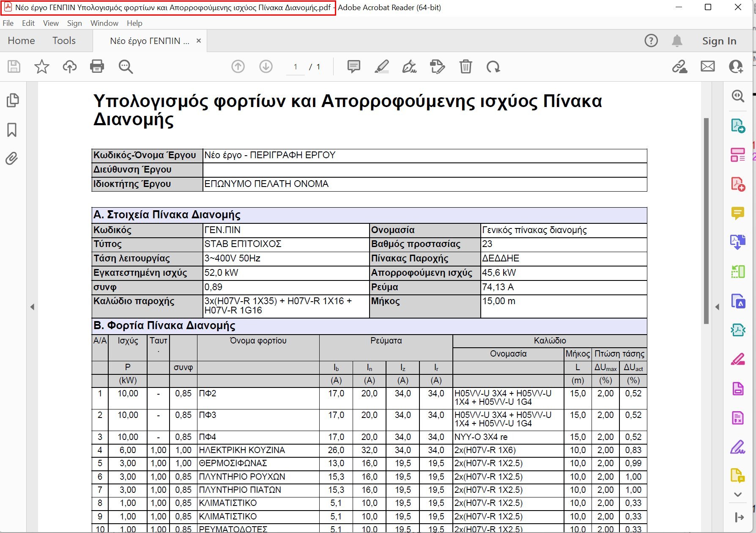Image resolution: width=756 pixels, height=533 pixels.
Task: Click the 45,6 kW absorbed power value
Action: (499, 272)
